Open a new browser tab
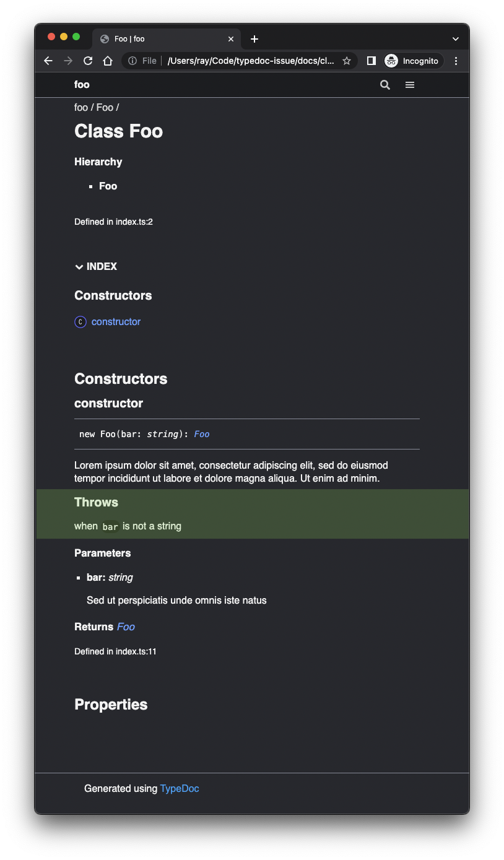 [254, 38]
